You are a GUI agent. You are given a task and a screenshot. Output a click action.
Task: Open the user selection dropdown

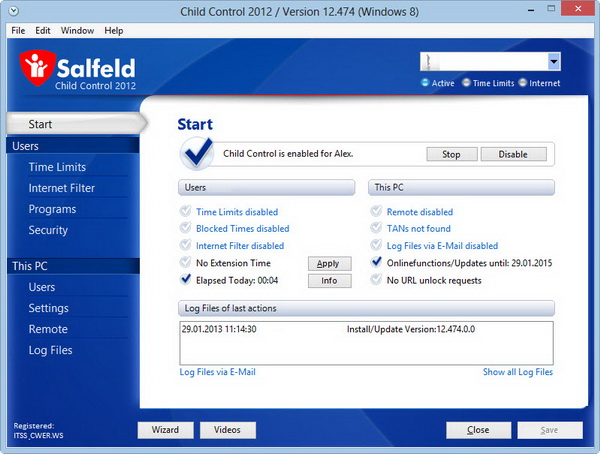point(553,62)
